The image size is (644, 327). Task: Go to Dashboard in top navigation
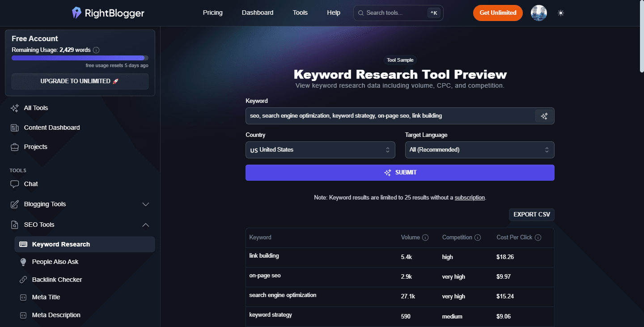(258, 13)
